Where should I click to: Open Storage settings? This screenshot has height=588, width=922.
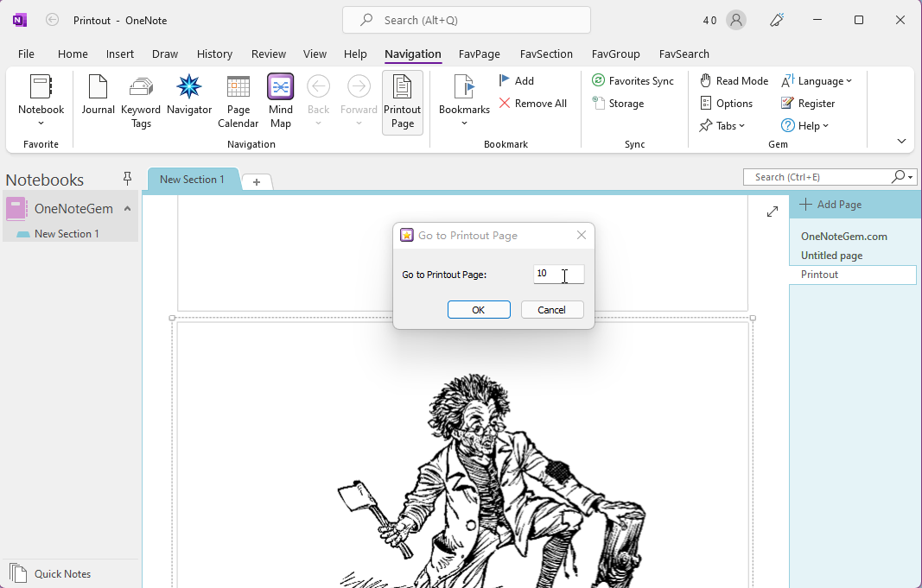click(x=618, y=104)
